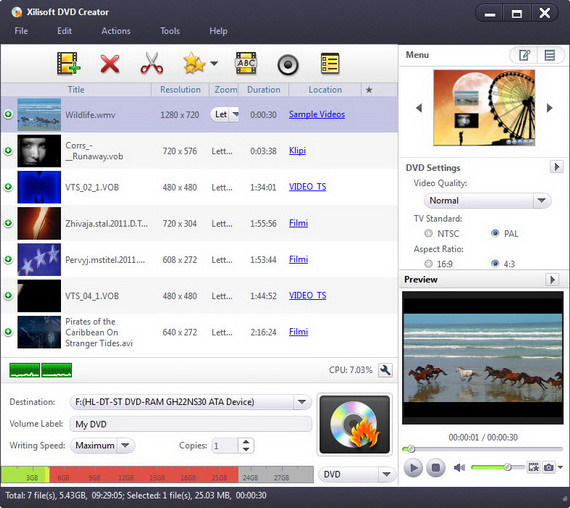Mute preview using speaker icon
The width and height of the screenshot is (570, 508).
click(x=459, y=468)
